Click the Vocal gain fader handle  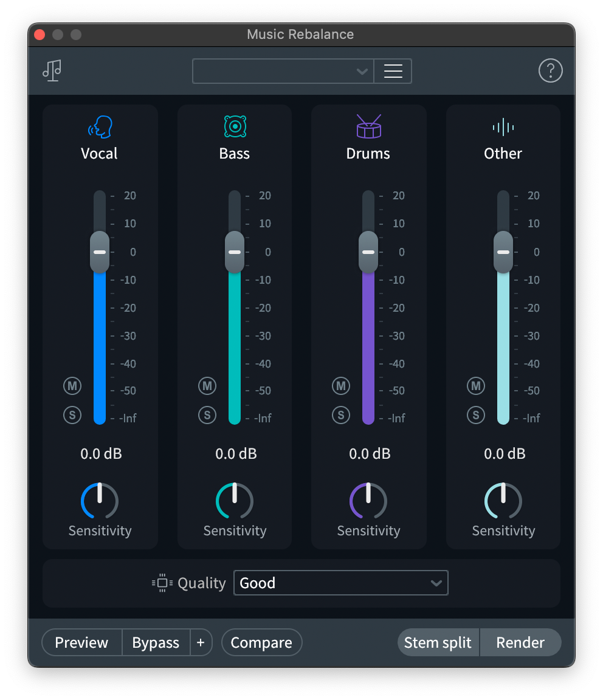click(99, 252)
